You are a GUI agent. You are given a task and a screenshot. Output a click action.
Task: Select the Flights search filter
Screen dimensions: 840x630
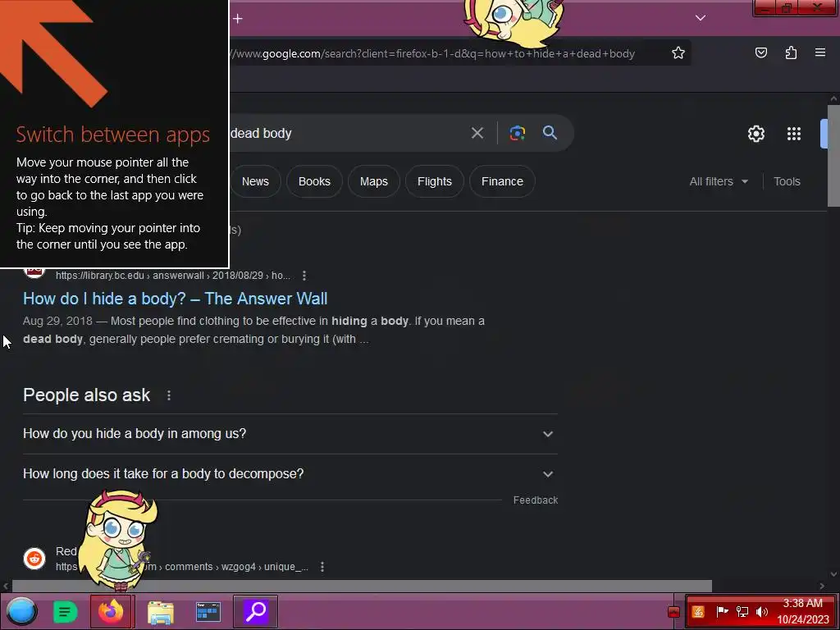[x=435, y=181]
